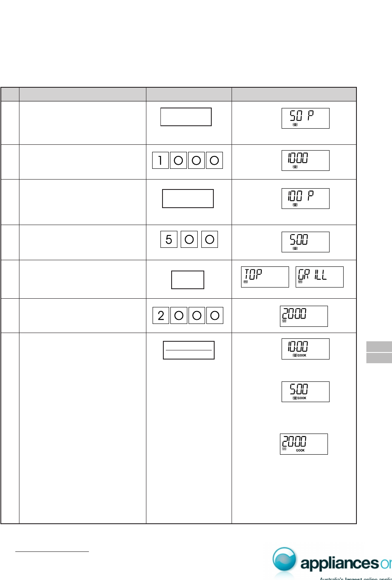Viewport: 392px width, 580px height.
Task: Click the 'TOP' display panel
Action: point(265,277)
